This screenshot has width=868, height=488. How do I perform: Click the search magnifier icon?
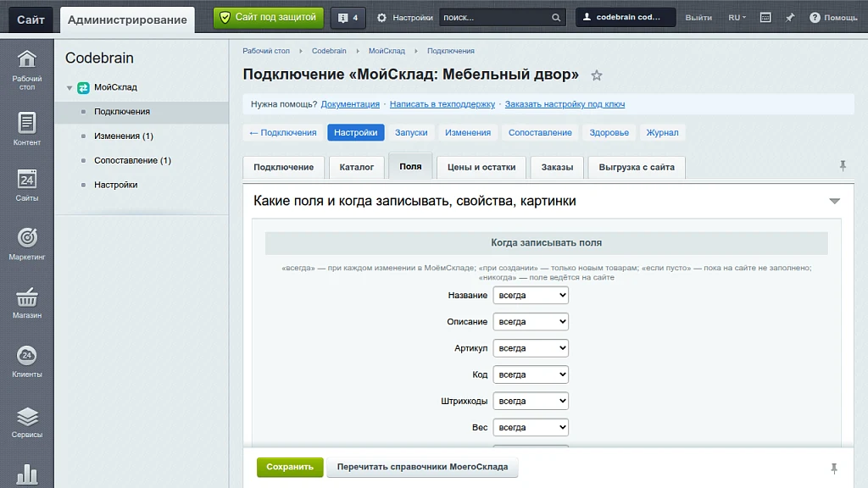pos(556,18)
